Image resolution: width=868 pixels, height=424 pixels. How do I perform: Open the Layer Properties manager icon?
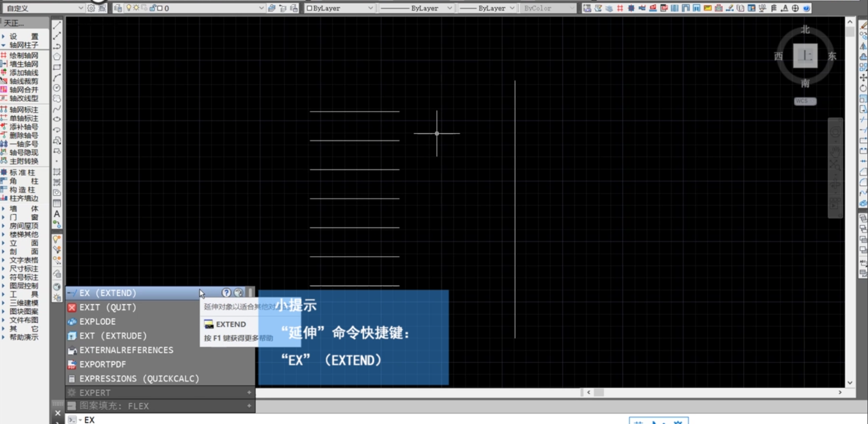pos(118,8)
